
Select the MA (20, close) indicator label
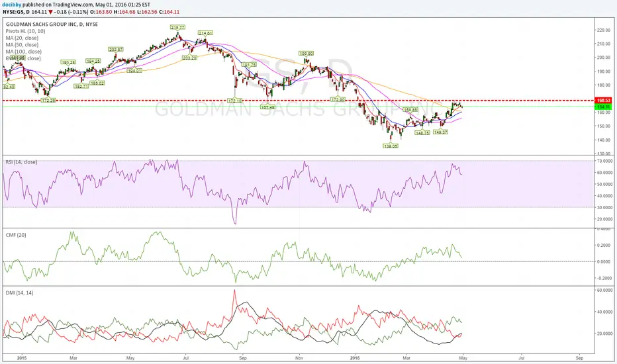pos(22,38)
